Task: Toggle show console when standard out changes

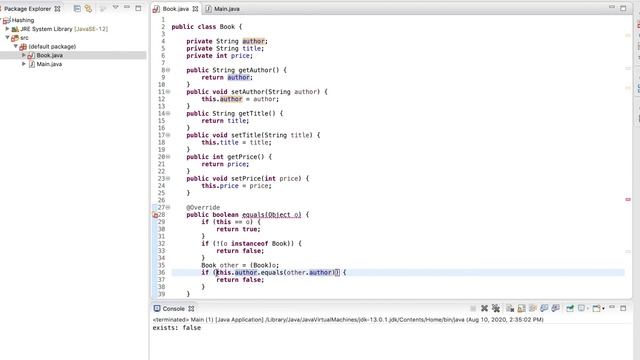Action: [x=544, y=309]
